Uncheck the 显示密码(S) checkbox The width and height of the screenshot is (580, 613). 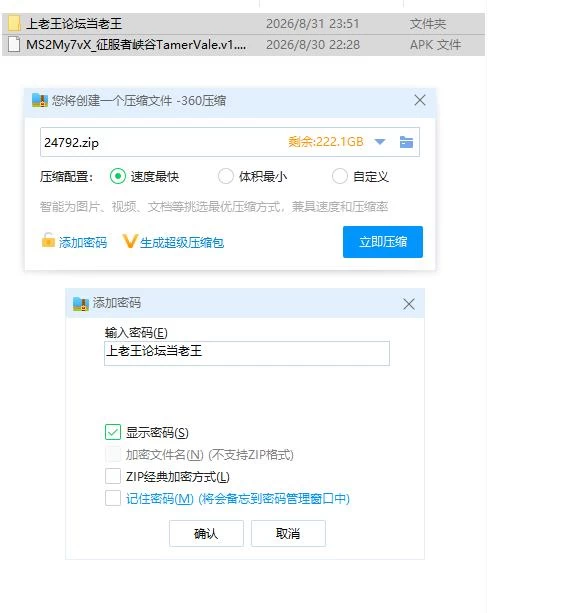[113, 432]
